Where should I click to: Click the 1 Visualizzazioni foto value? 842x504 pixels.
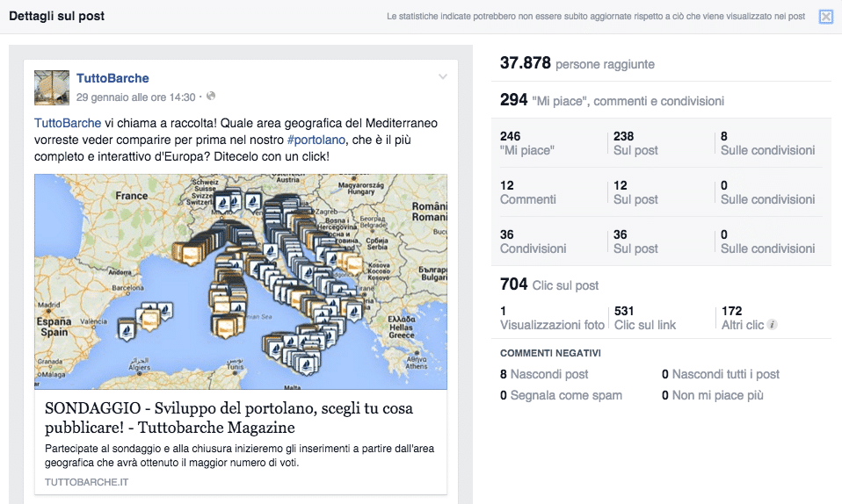pos(552,318)
